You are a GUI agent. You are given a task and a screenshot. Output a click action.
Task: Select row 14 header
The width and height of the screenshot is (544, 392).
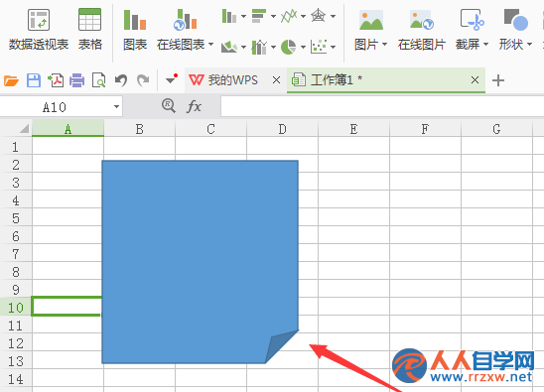pos(16,378)
